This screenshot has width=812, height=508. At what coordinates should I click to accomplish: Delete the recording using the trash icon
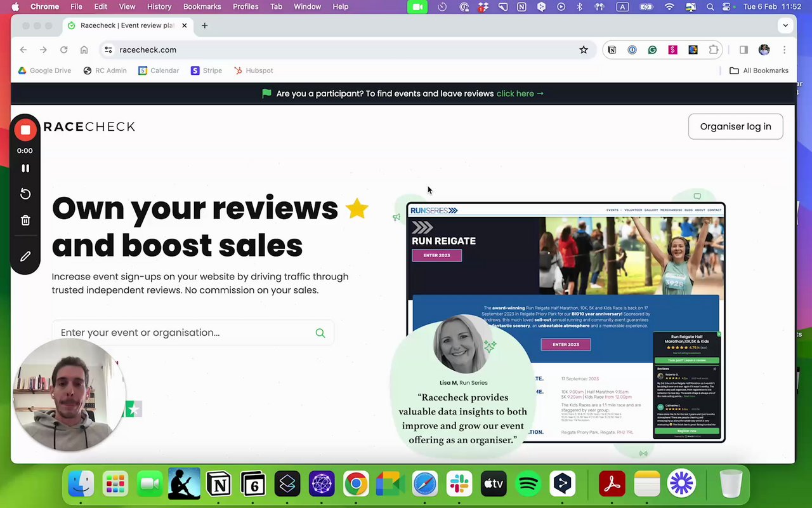25,220
